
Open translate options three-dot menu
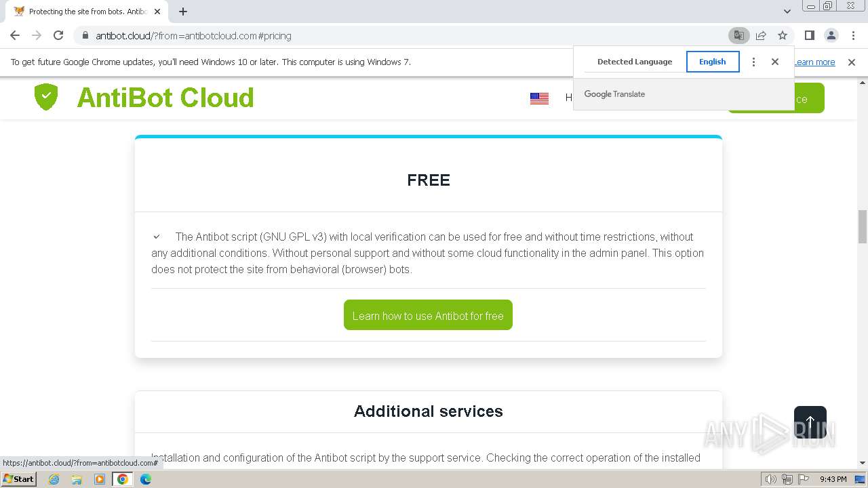coord(753,62)
